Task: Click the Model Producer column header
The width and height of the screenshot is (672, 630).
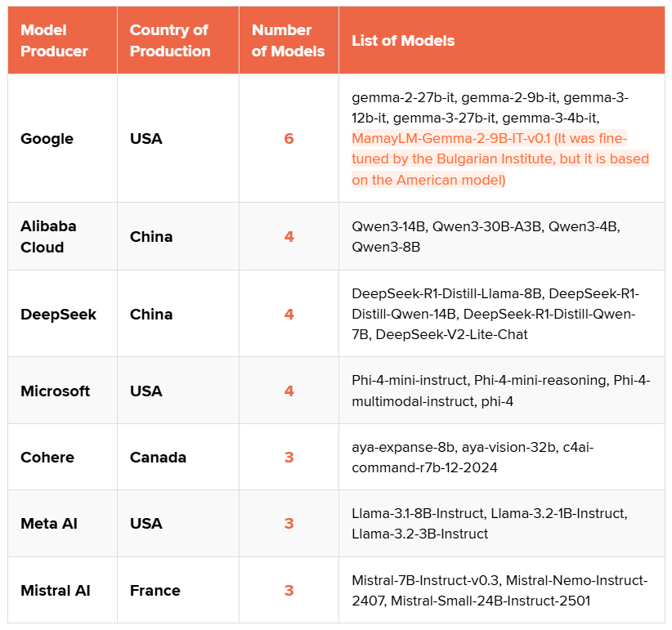Action: (x=54, y=40)
